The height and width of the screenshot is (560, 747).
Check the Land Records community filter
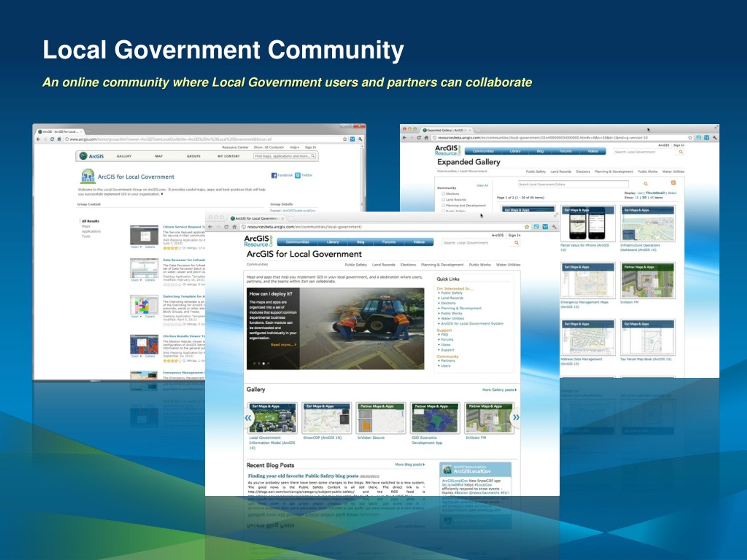[x=443, y=199]
